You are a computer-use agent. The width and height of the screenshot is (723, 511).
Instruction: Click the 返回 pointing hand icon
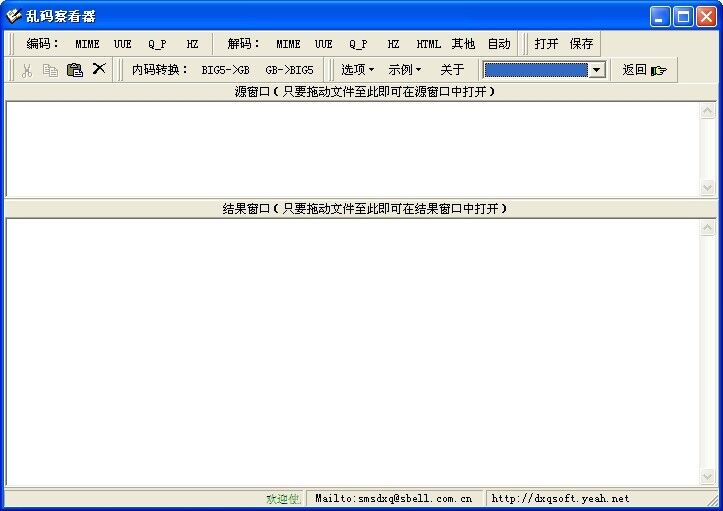pyautogui.click(x=658, y=71)
